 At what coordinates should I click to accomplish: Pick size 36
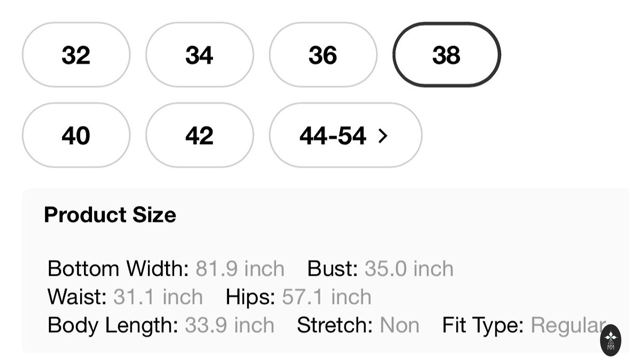pyautogui.click(x=323, y=55)
